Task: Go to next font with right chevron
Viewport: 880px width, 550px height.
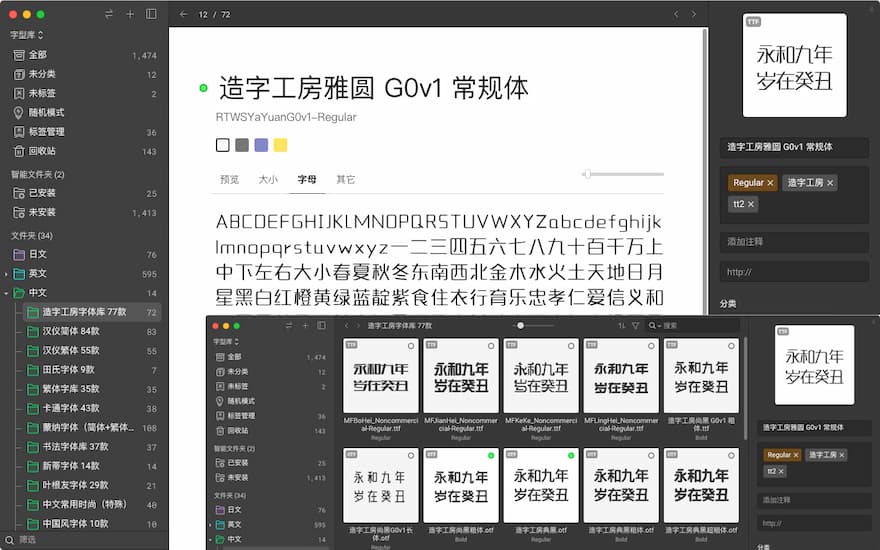Action: pyautogui.click(x=694, y=14)
